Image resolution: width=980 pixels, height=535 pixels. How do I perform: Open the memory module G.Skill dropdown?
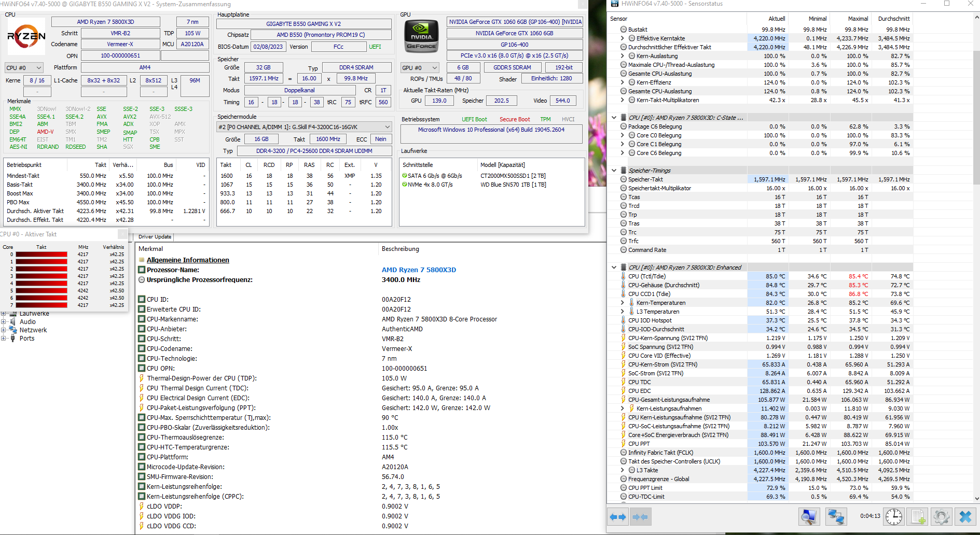tap(304, 127)
